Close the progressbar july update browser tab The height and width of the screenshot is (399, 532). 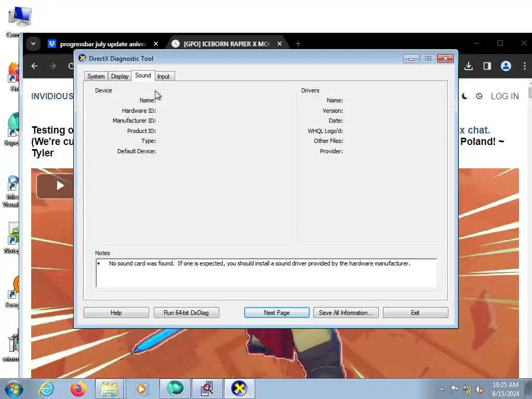(x=156, y=44)
